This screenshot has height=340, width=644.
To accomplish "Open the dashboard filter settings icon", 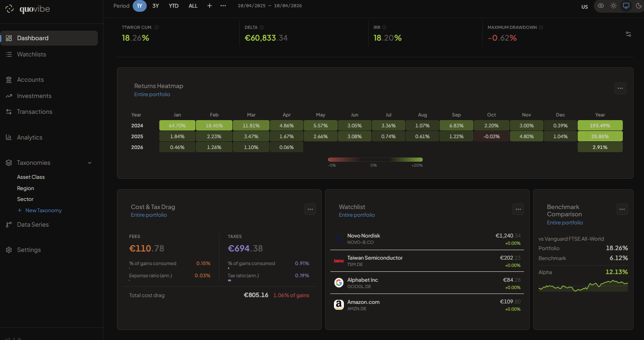I will coord(628,34).
